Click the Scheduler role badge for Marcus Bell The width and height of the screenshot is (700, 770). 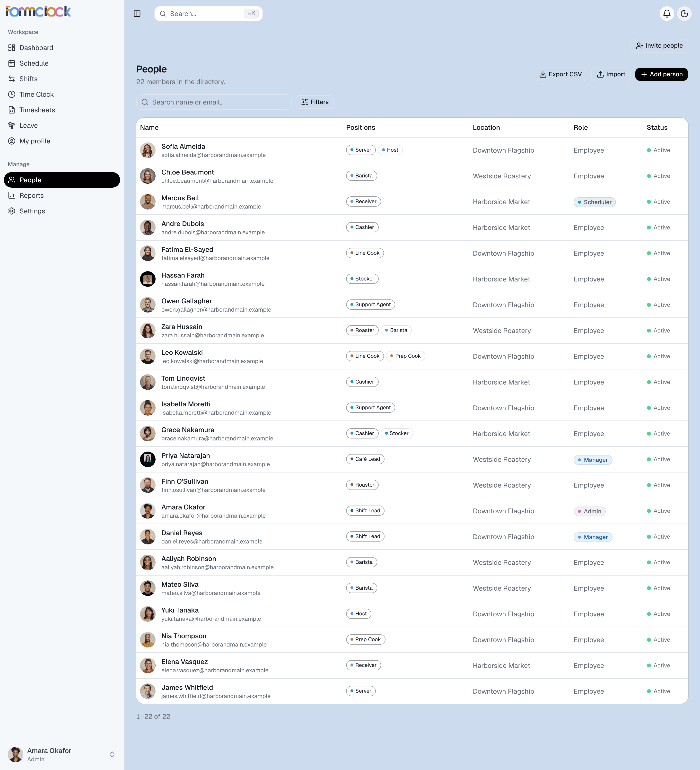pos(594,202)
